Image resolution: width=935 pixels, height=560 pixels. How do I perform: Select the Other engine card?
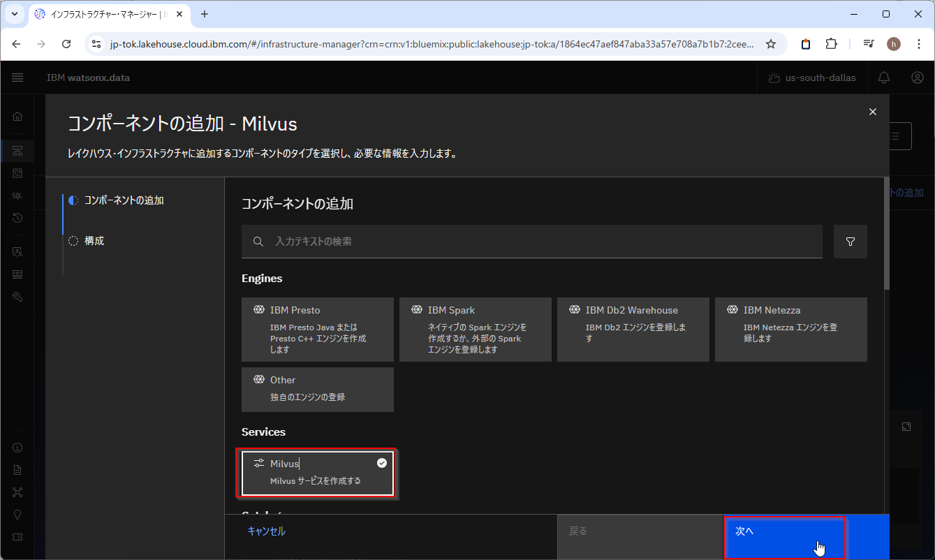pos(318,390)
